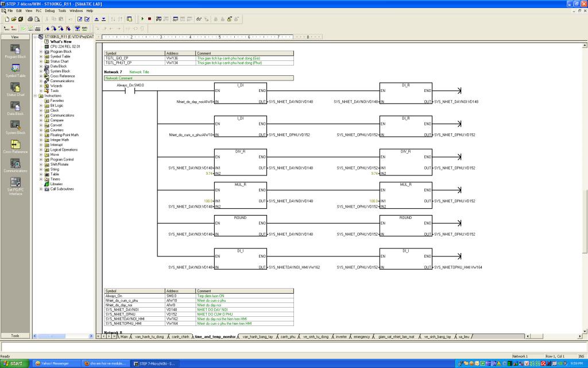Click the Windows Start button

13,363
